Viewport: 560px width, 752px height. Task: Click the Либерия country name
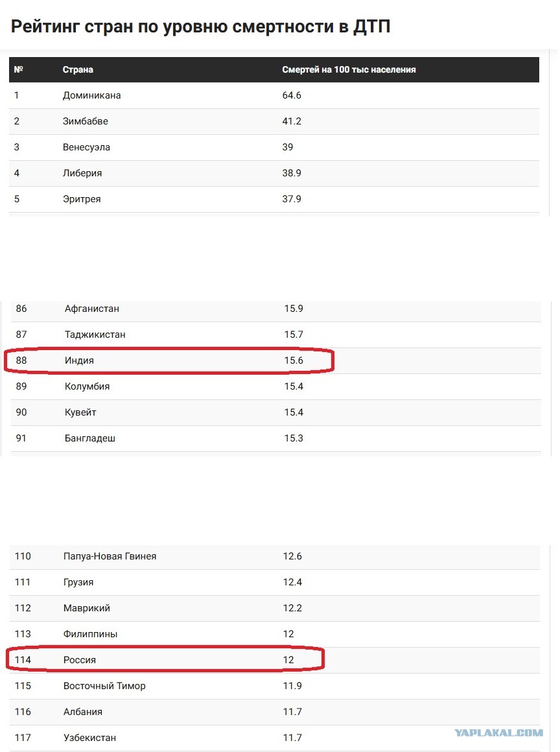82,173
